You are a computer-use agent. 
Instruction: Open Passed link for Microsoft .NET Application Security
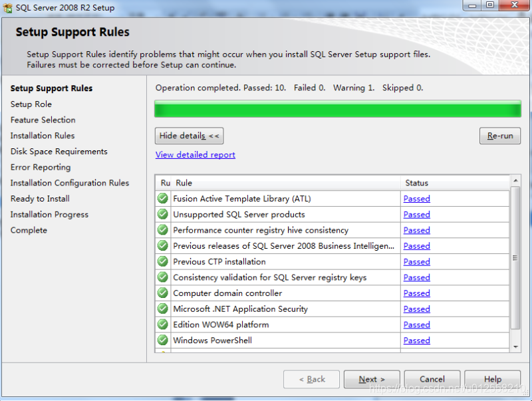click(x=417, y=309)
